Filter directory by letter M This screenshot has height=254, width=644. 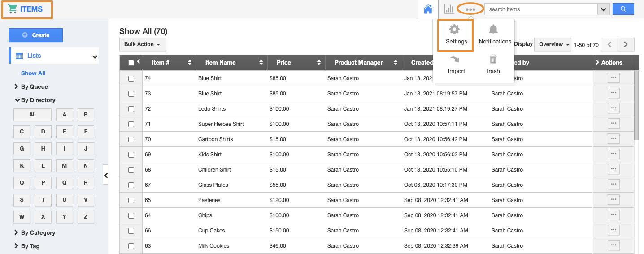click(x=64, y=166)
